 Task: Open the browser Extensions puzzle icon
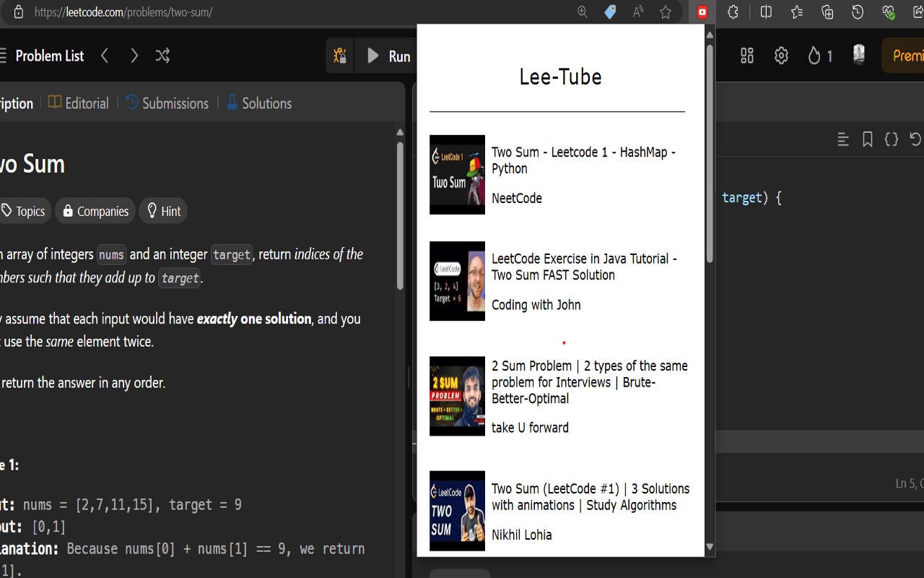733,12
